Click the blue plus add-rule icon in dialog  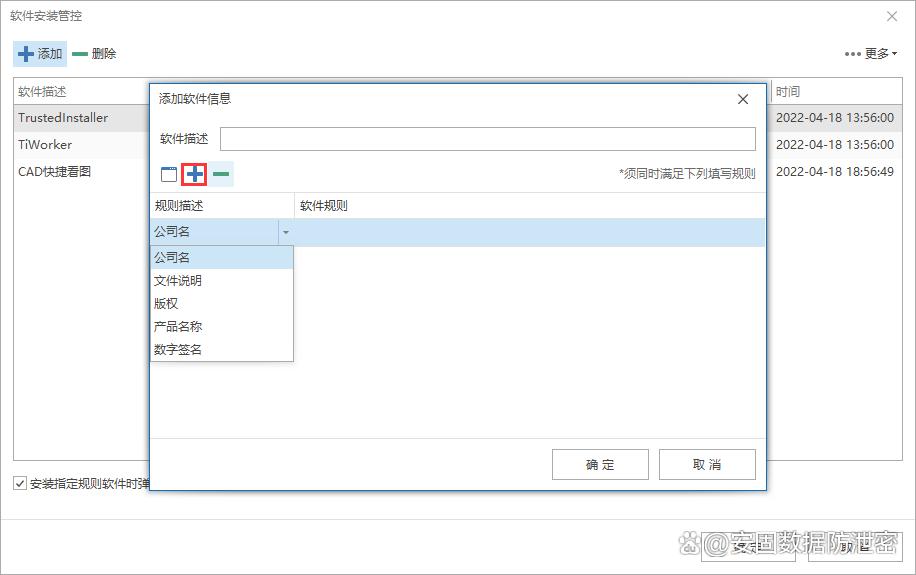(x=194, y=174)
